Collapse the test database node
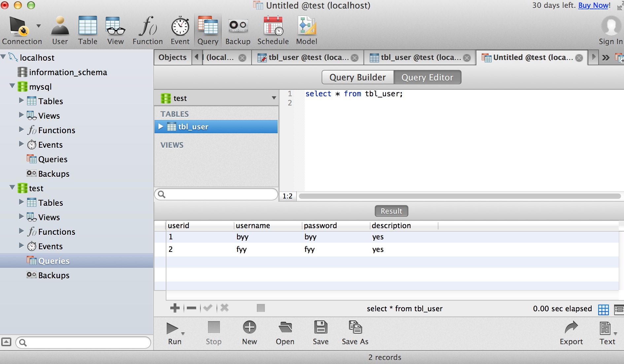Viewport: 624px width, 364px height. [x=12, y=188]
